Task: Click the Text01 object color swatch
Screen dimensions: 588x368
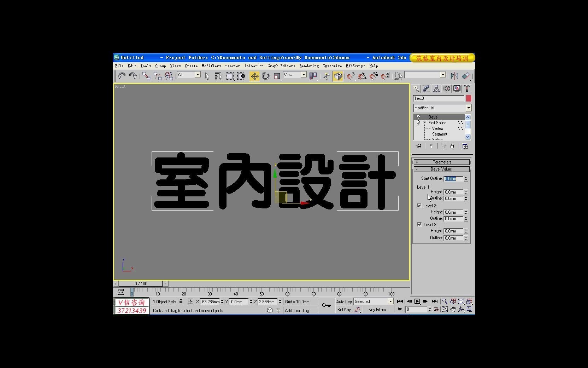Action: click(x=468, y=98)
